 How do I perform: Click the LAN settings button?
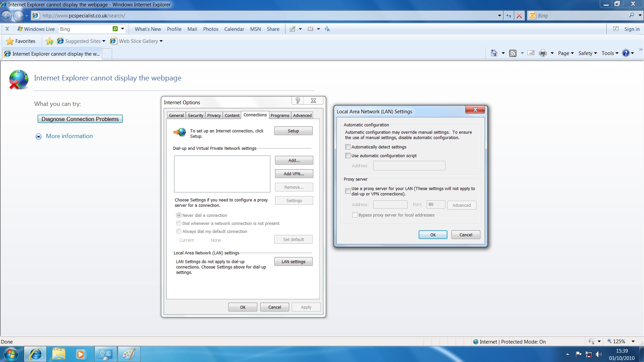tap(293, 261)
